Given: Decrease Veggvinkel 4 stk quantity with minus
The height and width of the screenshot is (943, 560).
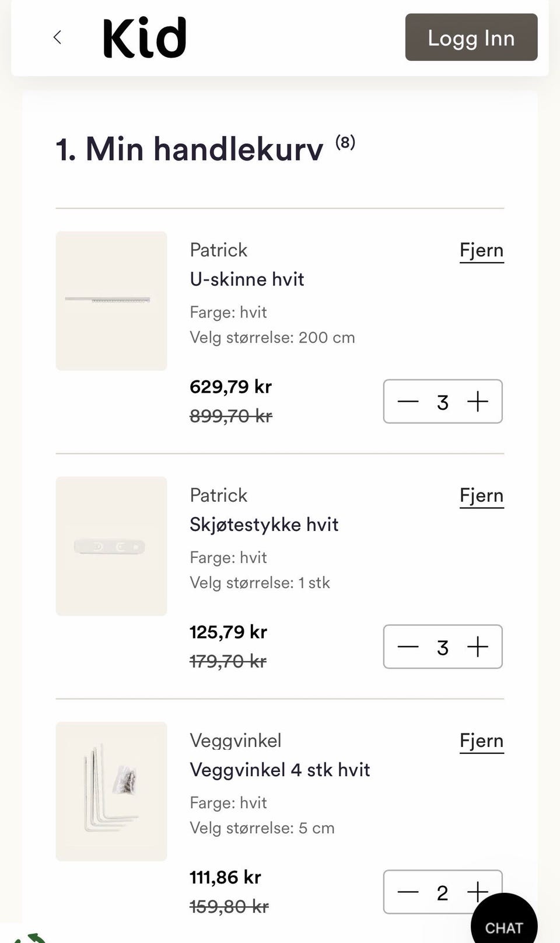Looking at the screenshot, I should click(408, 892).
